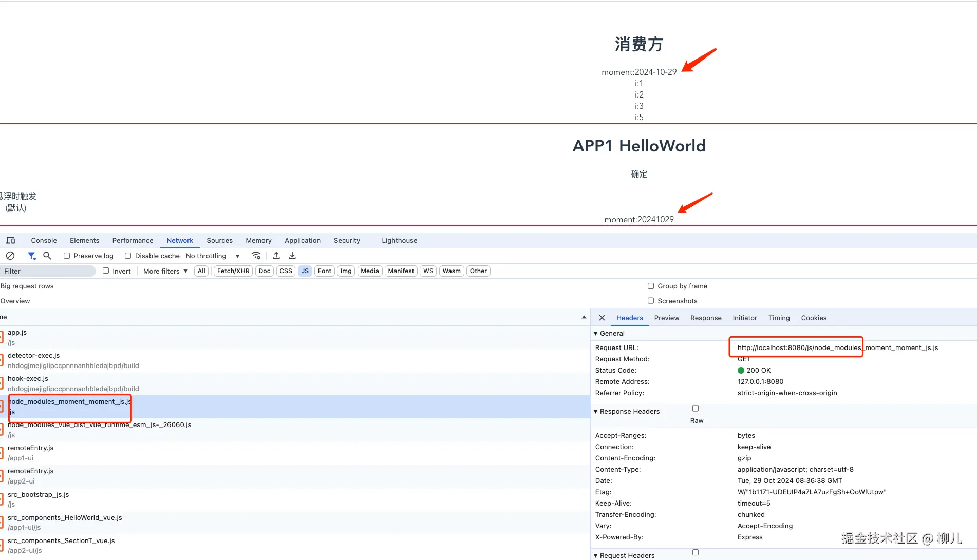
Task: Enable Screenshots checkbox
Action: [x=651, y=301]
